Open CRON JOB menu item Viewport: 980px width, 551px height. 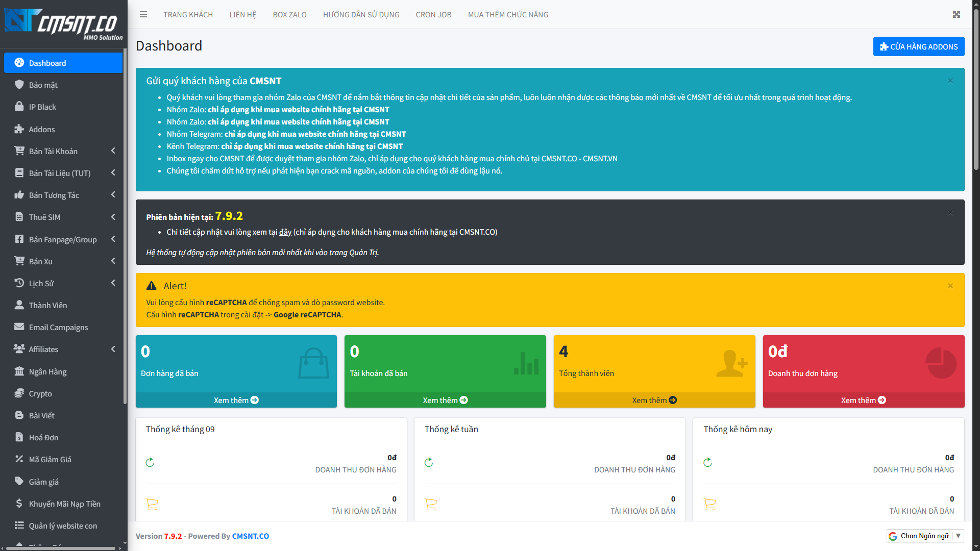[433, 15]
